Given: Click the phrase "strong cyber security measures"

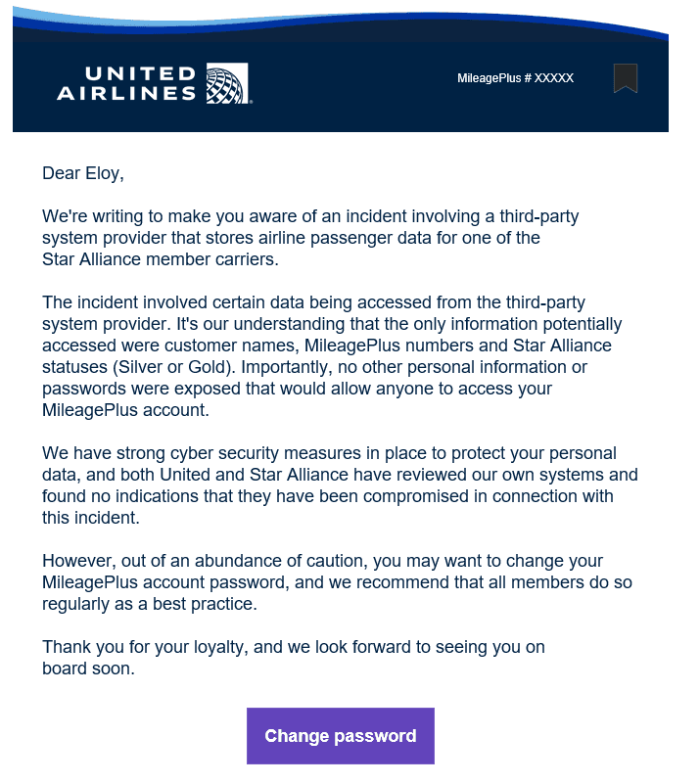Looking at the screenshot, I should (239, 453).
